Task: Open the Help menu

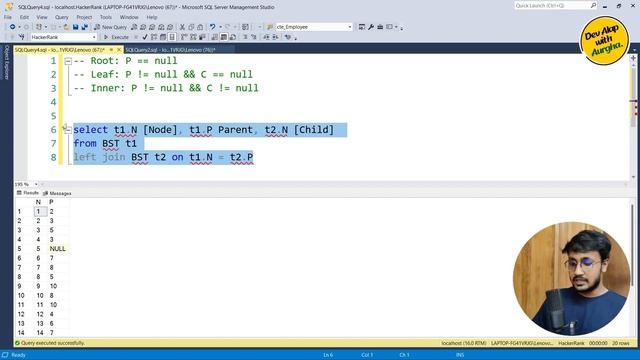Action: pos(152,17)
